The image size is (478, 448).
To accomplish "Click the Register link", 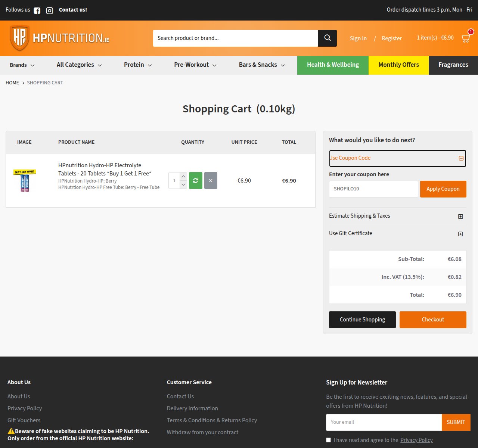I will point(392,38).
